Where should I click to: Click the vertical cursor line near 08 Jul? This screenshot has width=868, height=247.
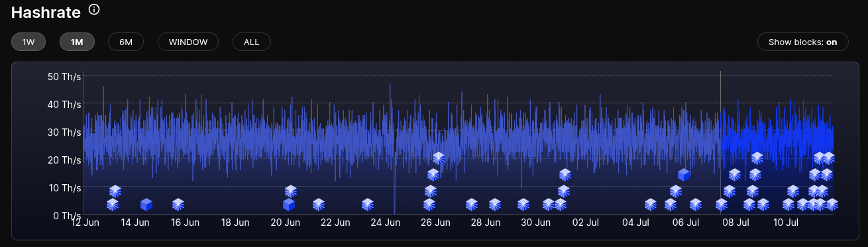720,142
